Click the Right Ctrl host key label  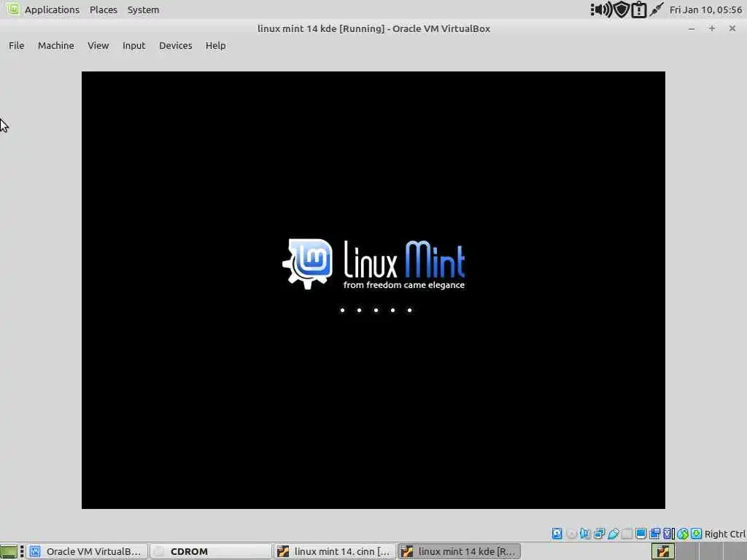725,534
